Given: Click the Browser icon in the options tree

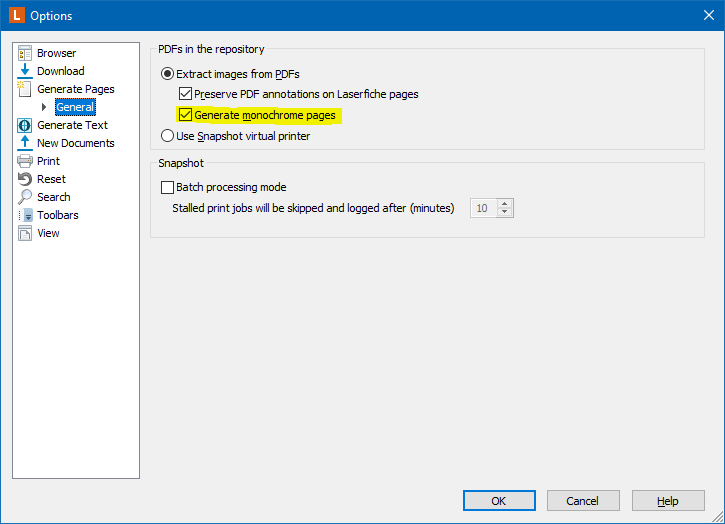Looking at the screenshot, I should coord(25,53).
